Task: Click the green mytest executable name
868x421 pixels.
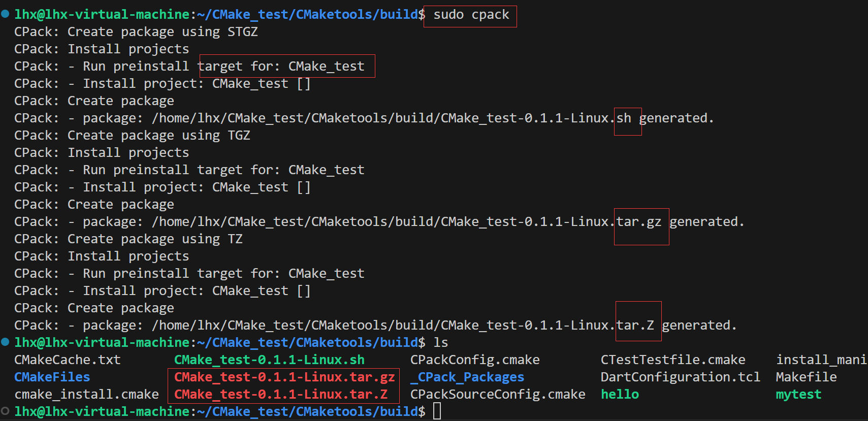Action: tap(798, 395)
